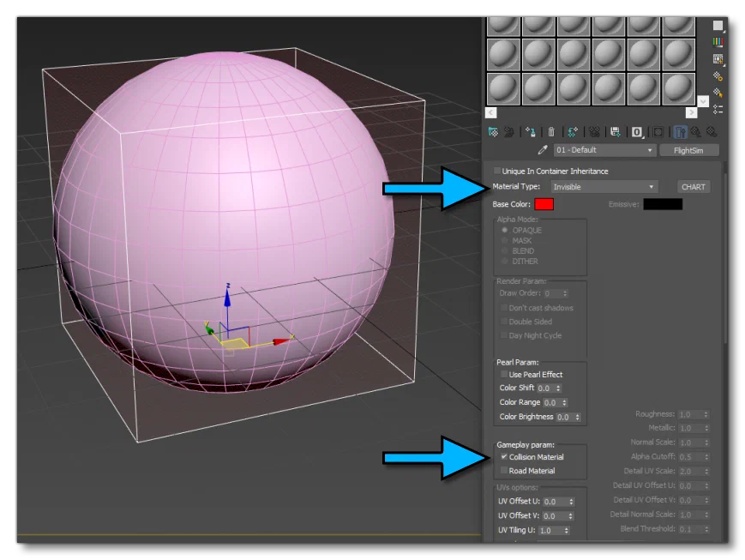Click the CHART button
The width and height of the screenshot is (745, 560).
coord(694,187)
